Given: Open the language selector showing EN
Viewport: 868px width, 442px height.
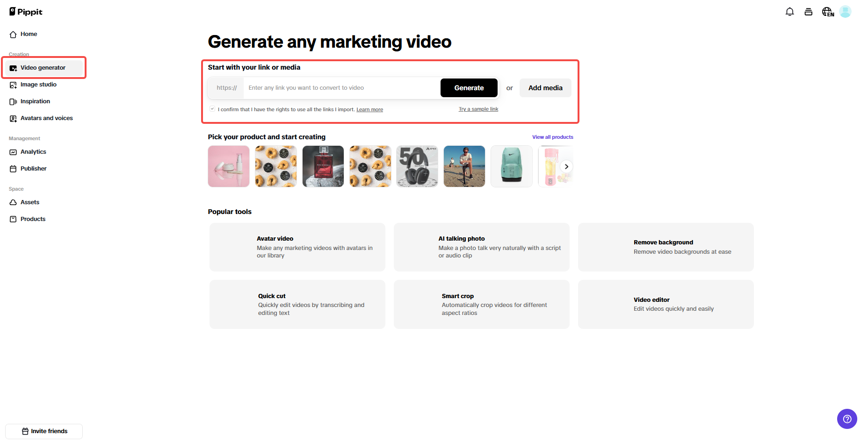Looking at the screenshot, I should click(827, 11).
